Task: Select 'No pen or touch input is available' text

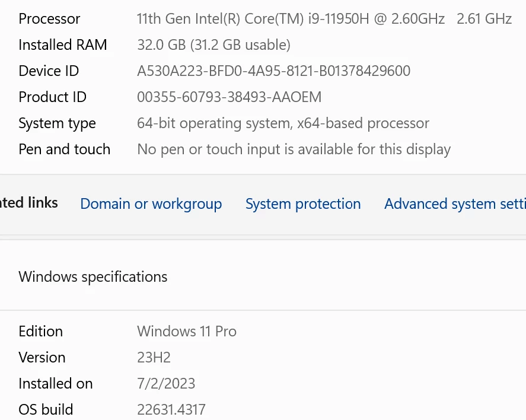Action: (x=246, y=149)
